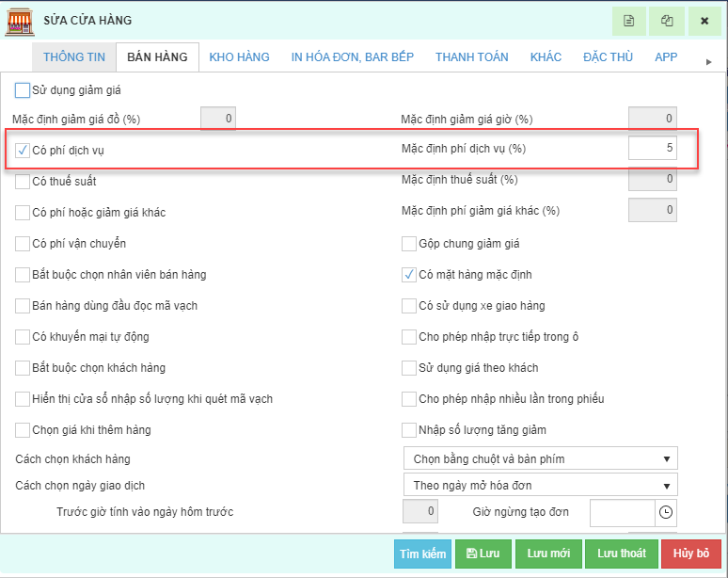Close the Sửa cửa hàng dialog
The image size is (728, 578).
click(704, 21)
